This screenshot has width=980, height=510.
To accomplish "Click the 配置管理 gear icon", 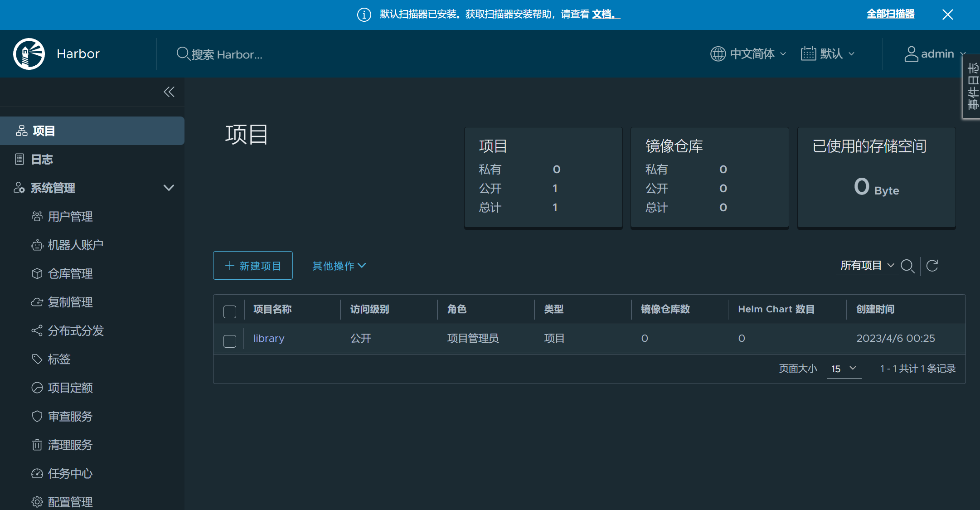I will coord(37,502).
